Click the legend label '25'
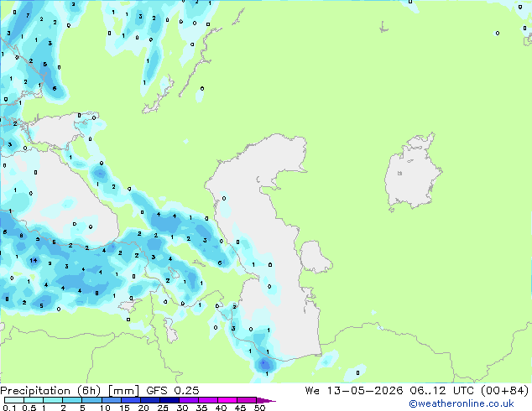The width and height of the screenshot is (532, 411). click(x=163, y=408)
